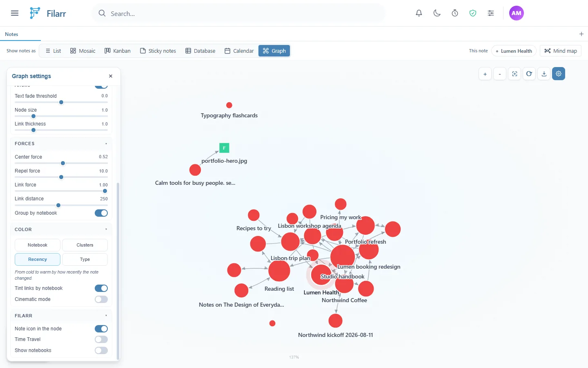588x368 pixels.
Task: Toggle graph settings gear button
Action: pyautogui.click(x=559, y=74)
